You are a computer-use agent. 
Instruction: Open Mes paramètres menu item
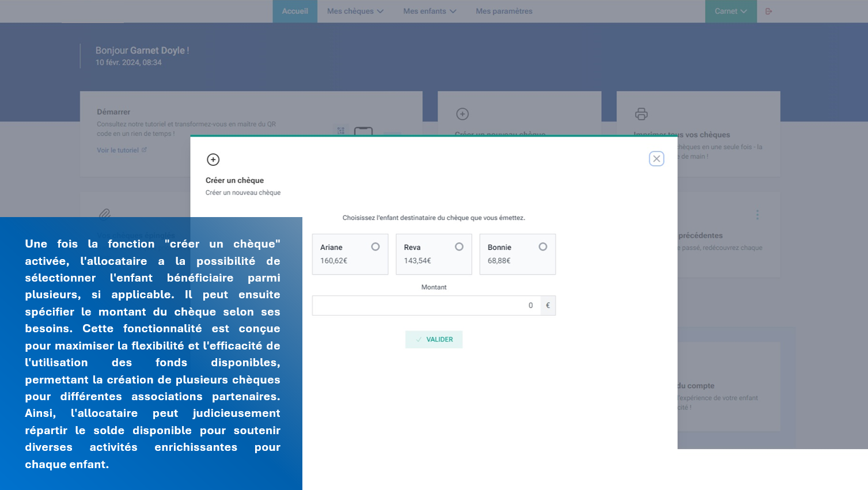coord(503,11)
